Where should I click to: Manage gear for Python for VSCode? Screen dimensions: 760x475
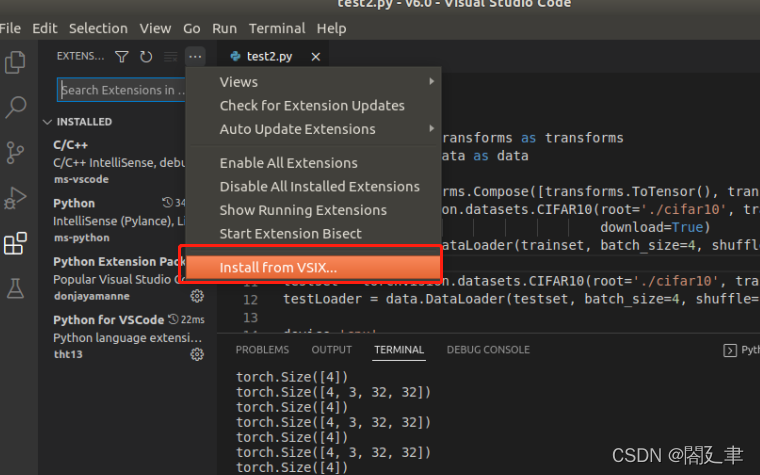[197, 354]
